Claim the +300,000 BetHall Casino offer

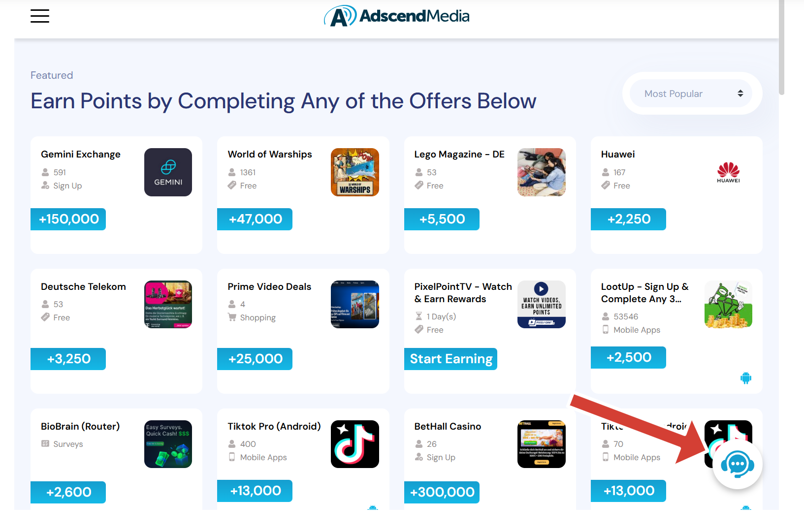442,492
